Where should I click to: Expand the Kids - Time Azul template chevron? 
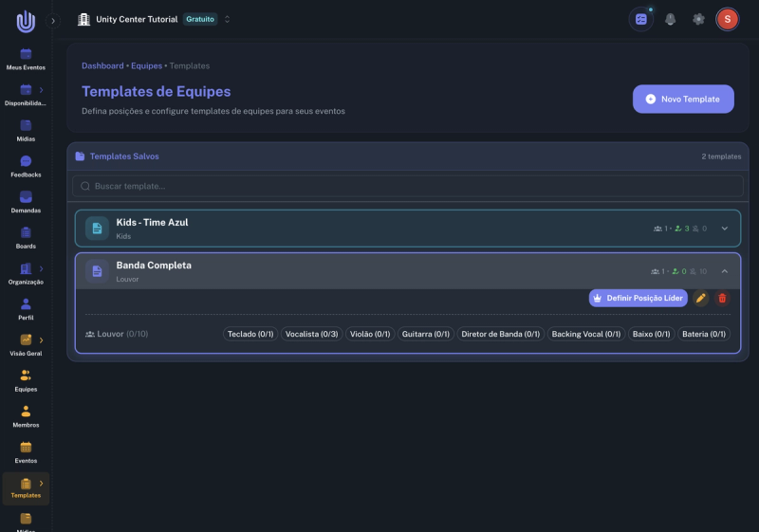click(724, 229)
